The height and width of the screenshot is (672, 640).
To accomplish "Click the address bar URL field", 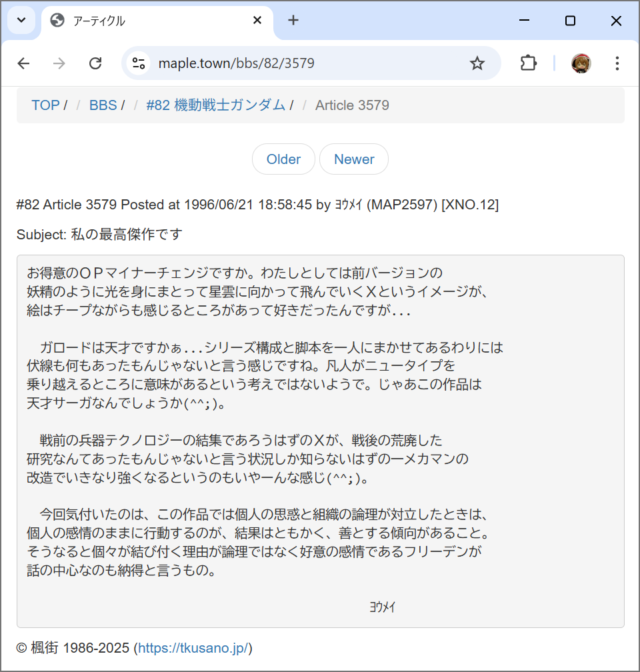I will pos(300,63).
